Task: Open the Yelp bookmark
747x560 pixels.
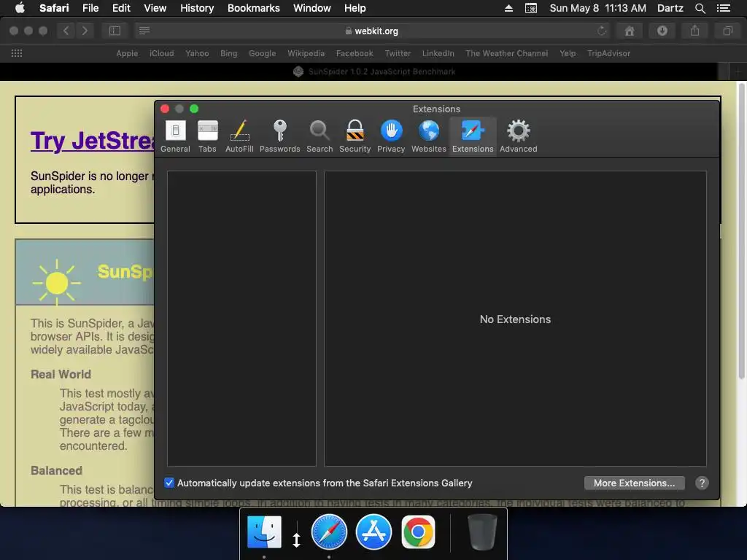Action: (x=568, y=53)
